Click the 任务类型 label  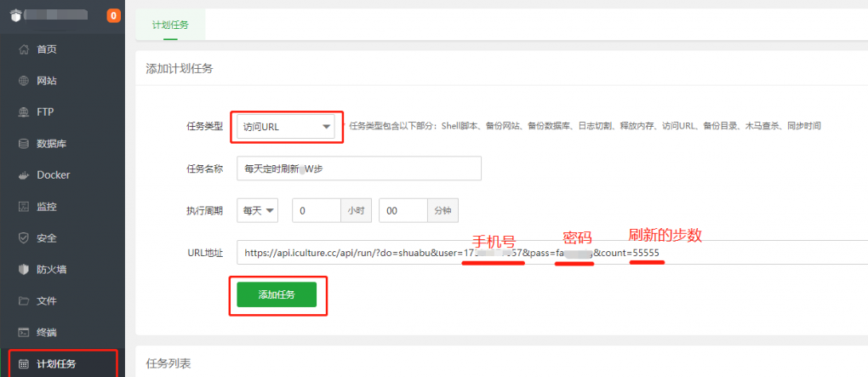point(205,126)
